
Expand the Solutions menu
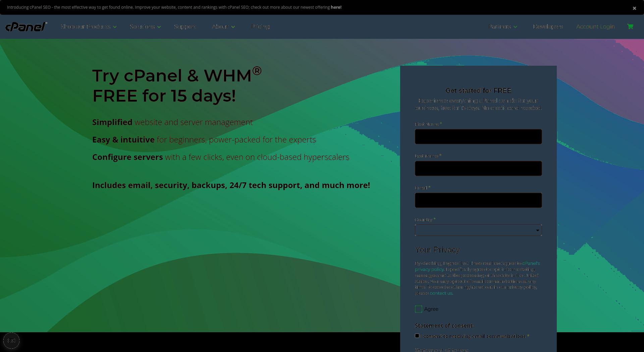pyautogui.click(x=145, y=26)
